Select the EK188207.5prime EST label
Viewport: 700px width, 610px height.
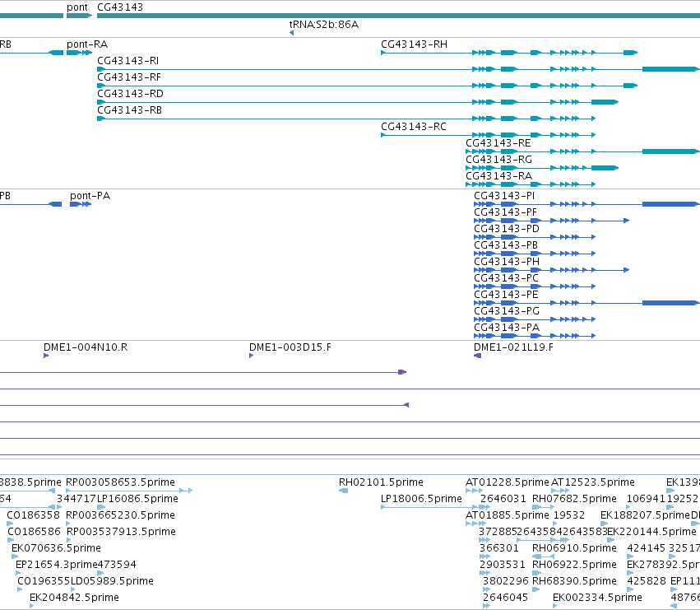[x=645, y=515]
